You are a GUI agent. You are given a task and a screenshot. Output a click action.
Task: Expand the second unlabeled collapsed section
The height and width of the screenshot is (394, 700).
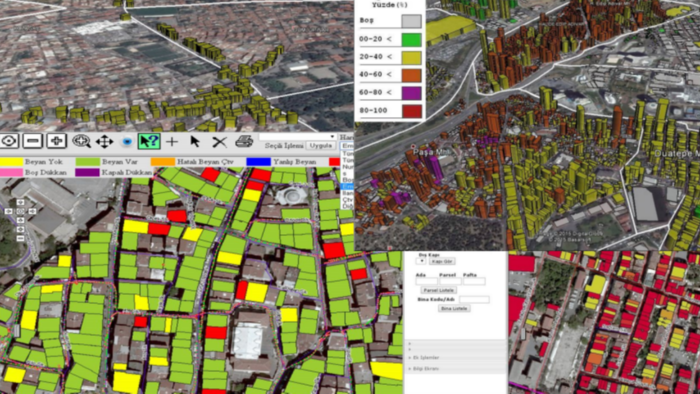pos(456,349)
